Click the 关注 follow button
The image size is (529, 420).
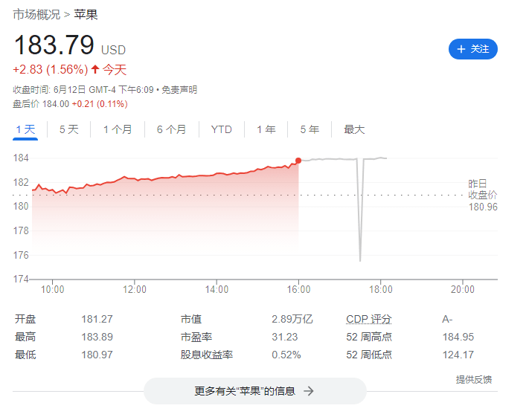tap(472, 49)
